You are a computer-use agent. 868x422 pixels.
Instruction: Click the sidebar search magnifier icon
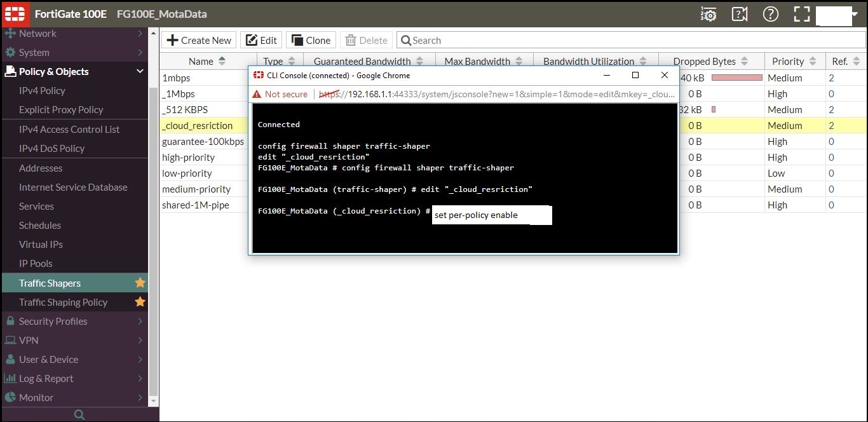tap(79, 414)
